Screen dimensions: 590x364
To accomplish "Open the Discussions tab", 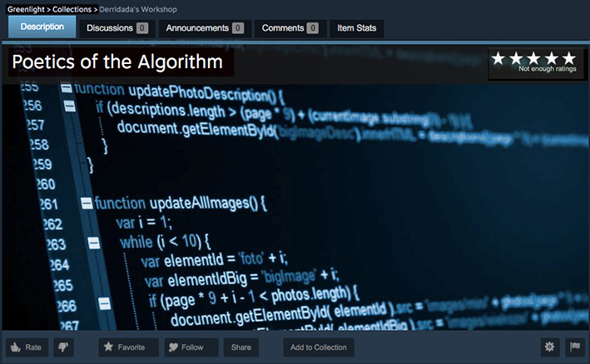I will (x=117, y=28).
